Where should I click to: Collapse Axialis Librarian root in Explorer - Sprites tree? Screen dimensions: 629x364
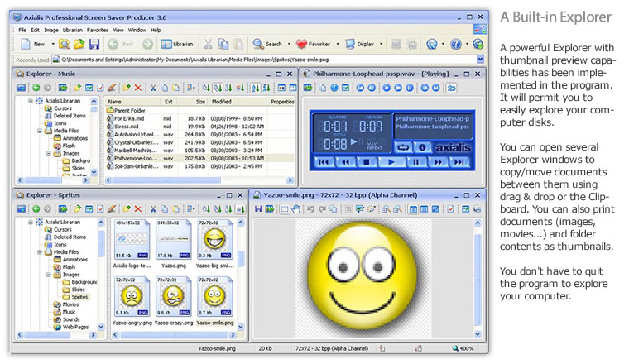click(x=31, y=222)
